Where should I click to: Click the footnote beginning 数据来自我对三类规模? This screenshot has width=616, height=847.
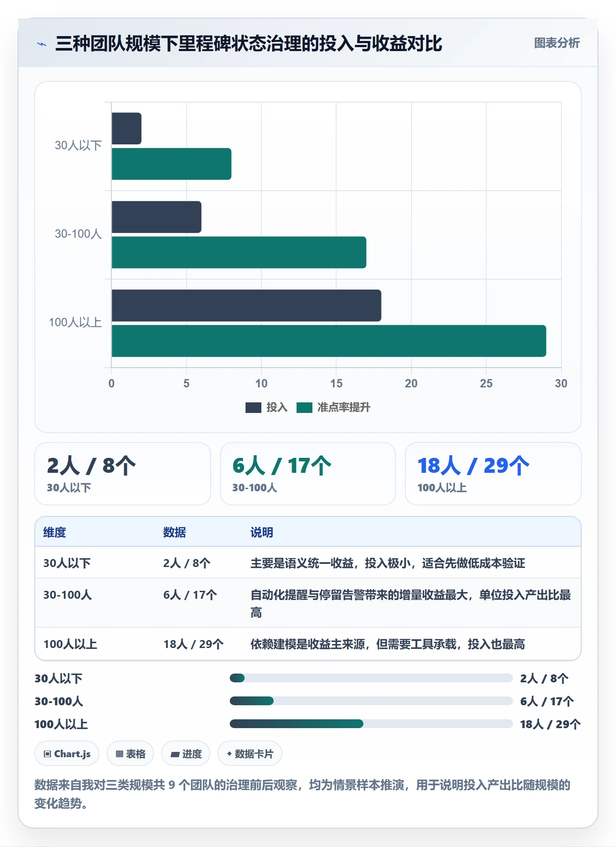(303, 794)
